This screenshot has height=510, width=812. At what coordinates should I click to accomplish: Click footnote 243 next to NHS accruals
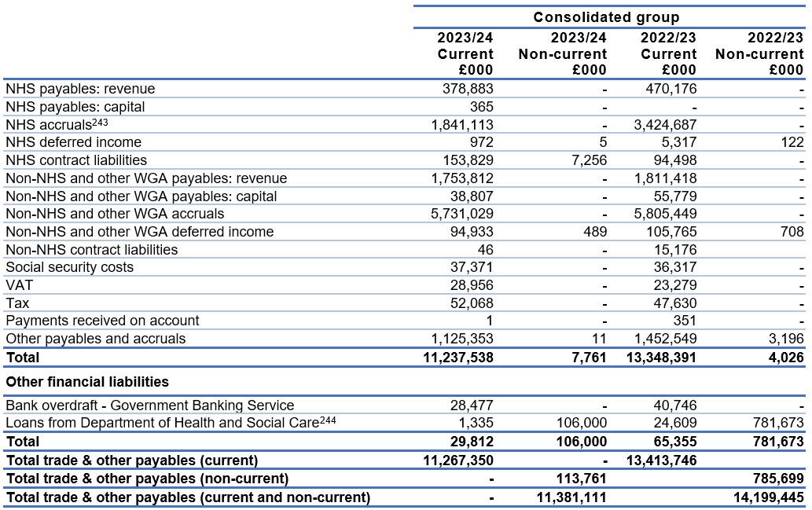tap(101, 122)
